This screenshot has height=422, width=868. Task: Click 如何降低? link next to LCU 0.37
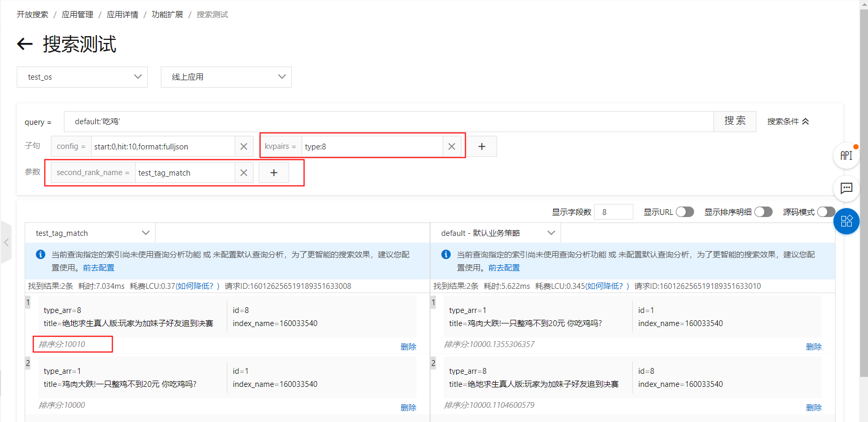tap(194, 286)
